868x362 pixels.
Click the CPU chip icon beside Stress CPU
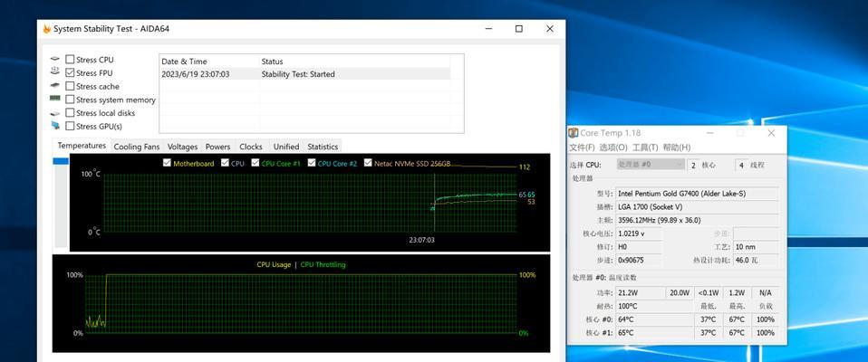tap(54, 59)
